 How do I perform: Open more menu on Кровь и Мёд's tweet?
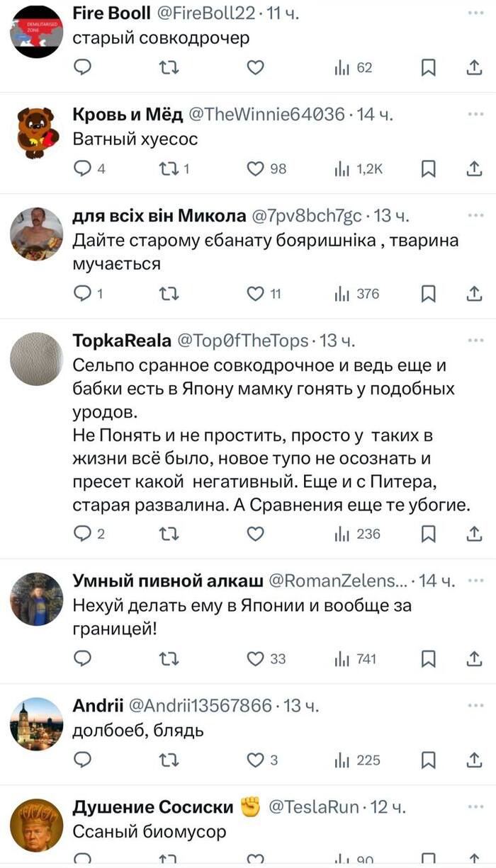coord(473,114)
